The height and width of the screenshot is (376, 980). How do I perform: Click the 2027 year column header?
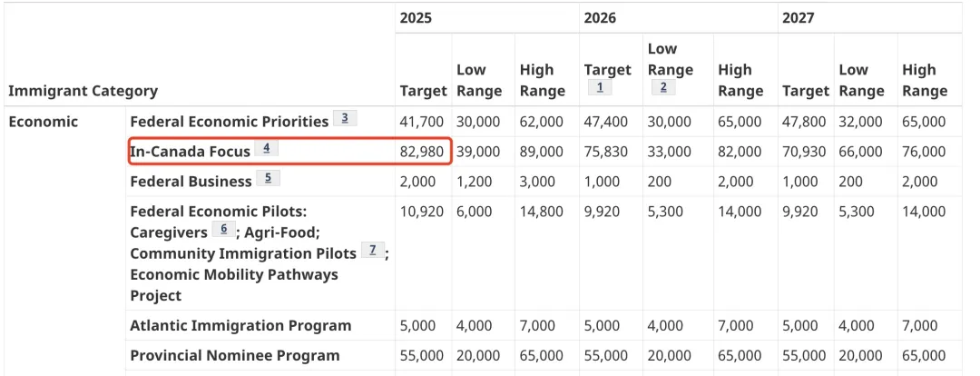click(799, 18)
